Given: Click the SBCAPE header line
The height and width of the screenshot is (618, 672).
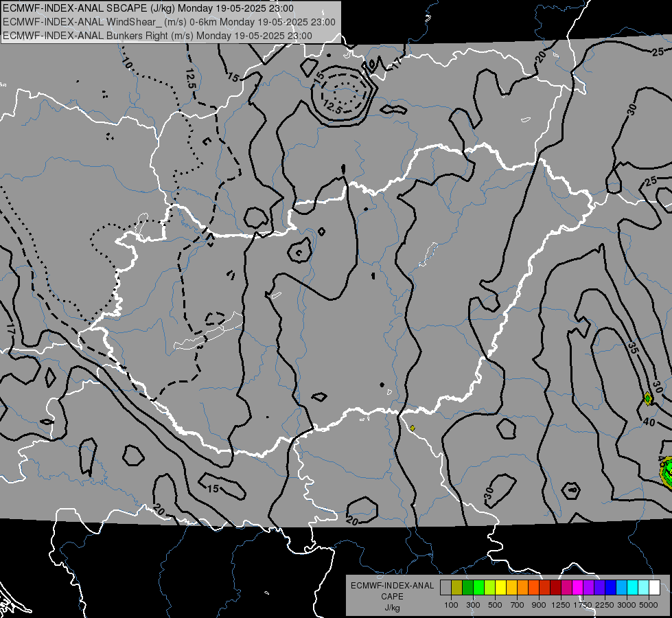Looking at the screenshot, I should pyautogui.click(x=148, y=8).
